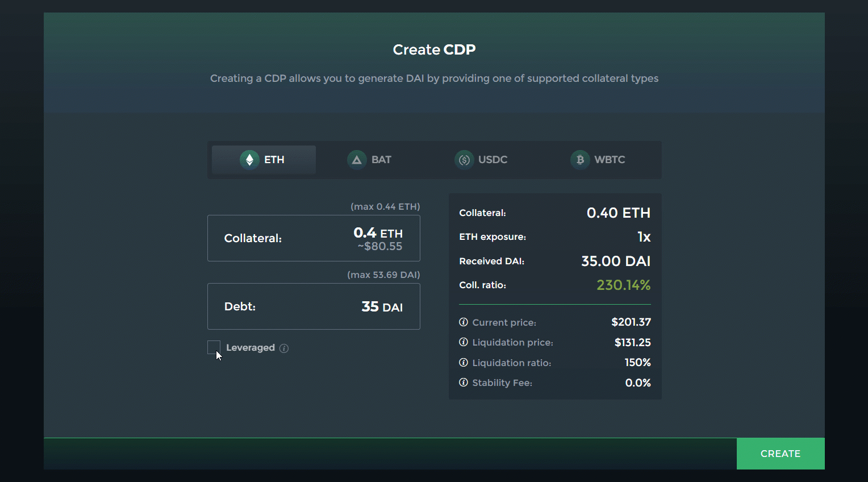Click the $131.25 liquidation price value
868x482 pixels.
633,342
